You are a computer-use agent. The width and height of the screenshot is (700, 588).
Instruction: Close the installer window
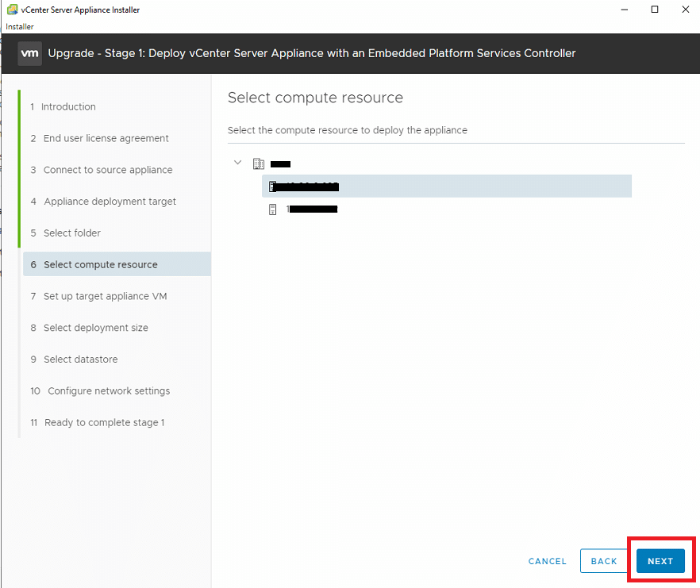coord(685,10)
